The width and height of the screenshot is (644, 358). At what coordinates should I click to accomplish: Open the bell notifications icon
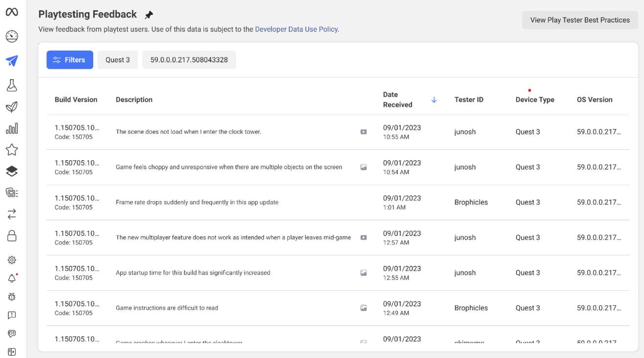point(12,278)
